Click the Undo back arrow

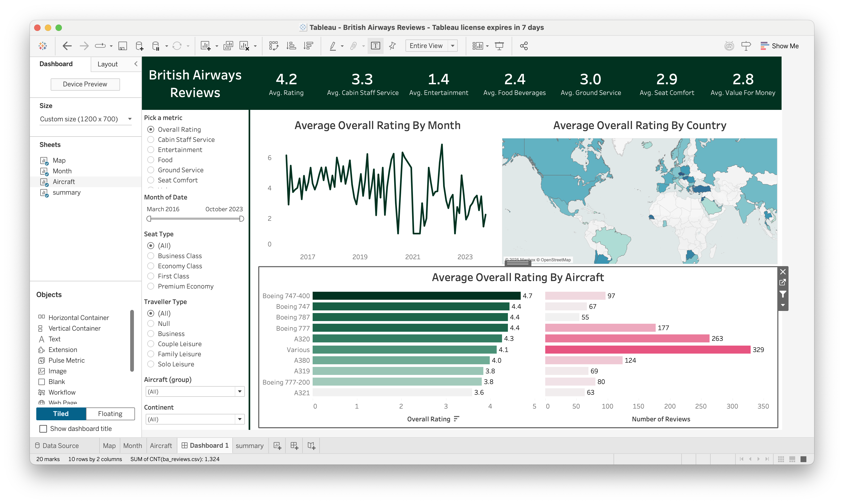click(67, 46)
